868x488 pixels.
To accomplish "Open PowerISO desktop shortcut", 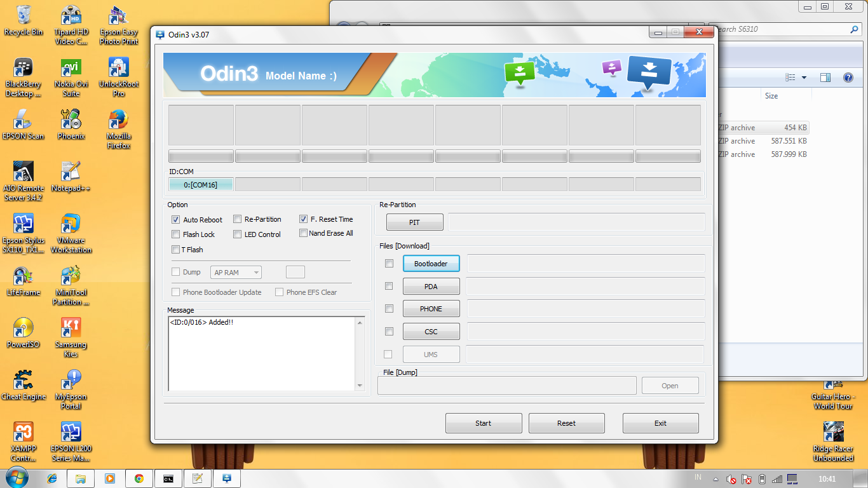I will click(24, 333).
